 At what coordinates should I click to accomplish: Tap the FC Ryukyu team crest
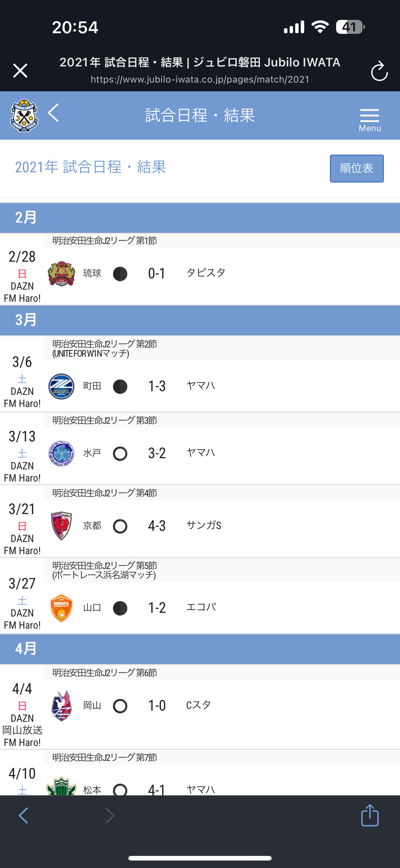(x=61, y=273)
